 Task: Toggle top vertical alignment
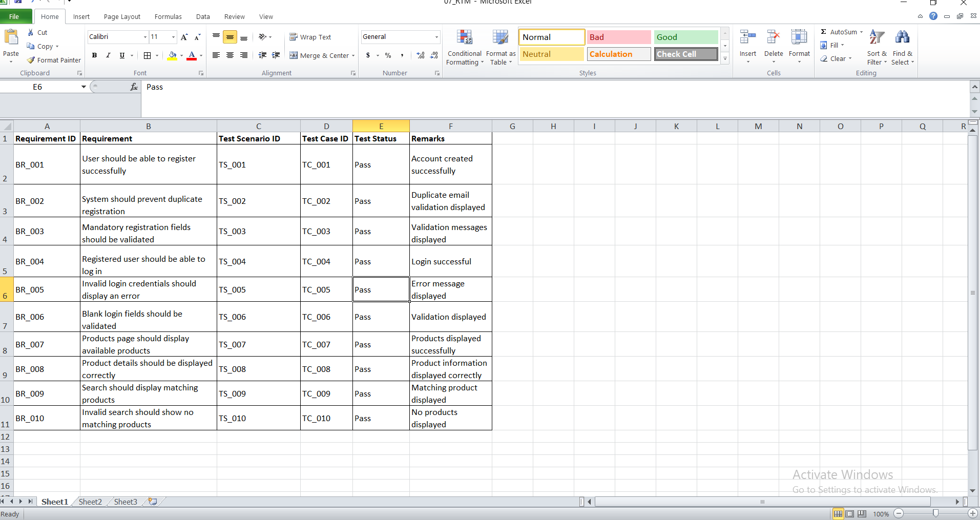(216, 37)
